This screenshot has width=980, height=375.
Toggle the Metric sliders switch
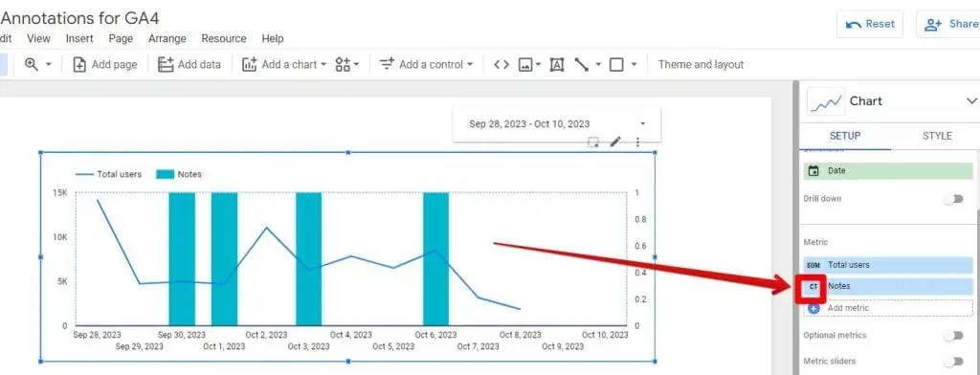coord(953,362)
